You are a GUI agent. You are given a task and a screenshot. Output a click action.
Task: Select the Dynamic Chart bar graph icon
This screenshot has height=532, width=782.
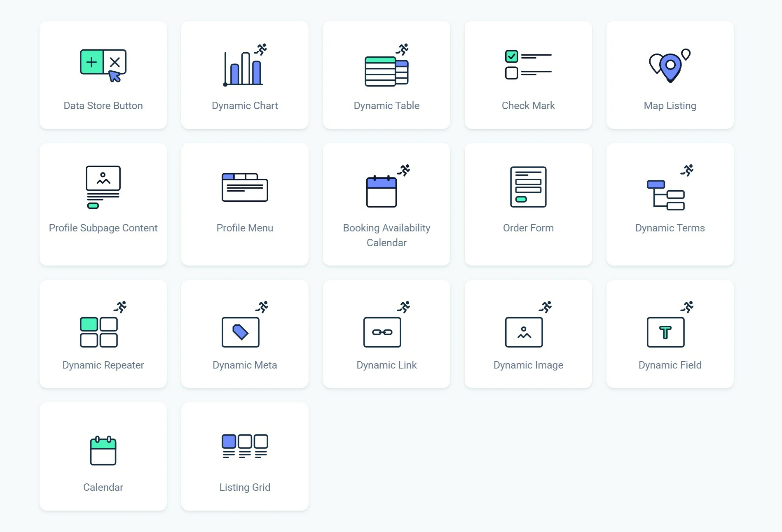pos(245,66)
